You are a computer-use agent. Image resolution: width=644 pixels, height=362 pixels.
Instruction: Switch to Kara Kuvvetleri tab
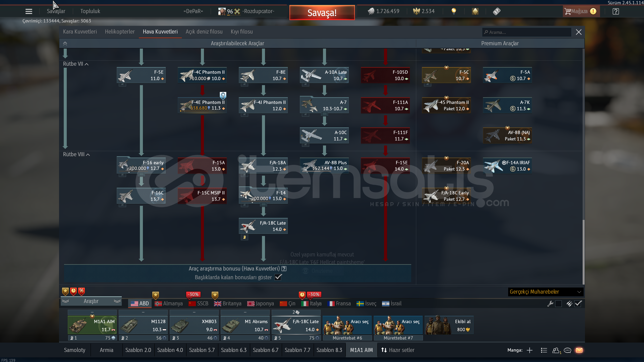pos(80,32)
